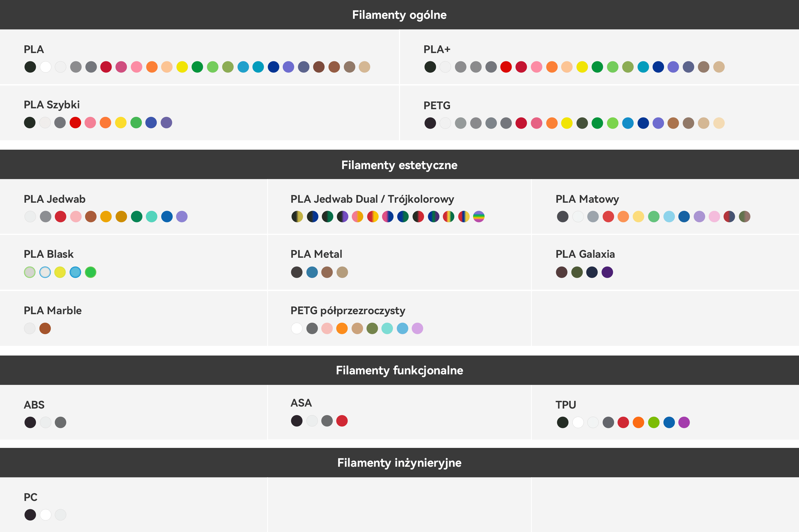Image resolution: width=799 pixels, height=532 pixels.
Task: Click the Filamenty funkcjonalne section header
Action: [x=399, y=370]
